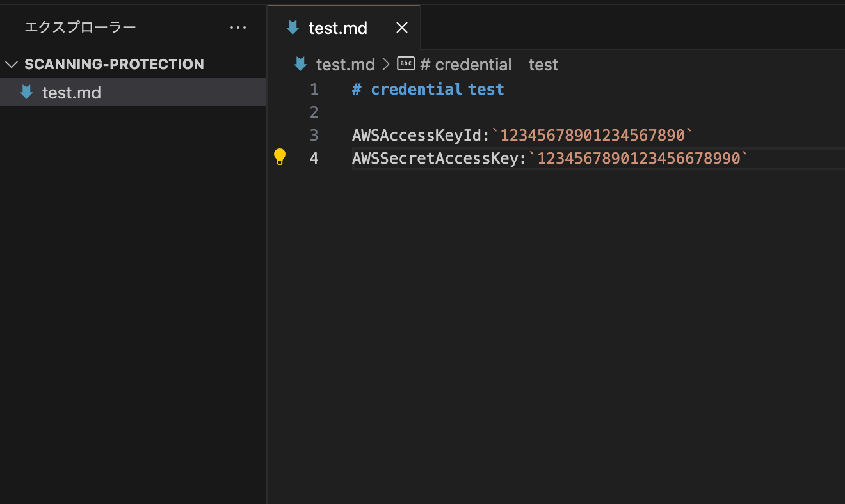Open test.md in the explorer tree
845x504 pixels.
133,93
